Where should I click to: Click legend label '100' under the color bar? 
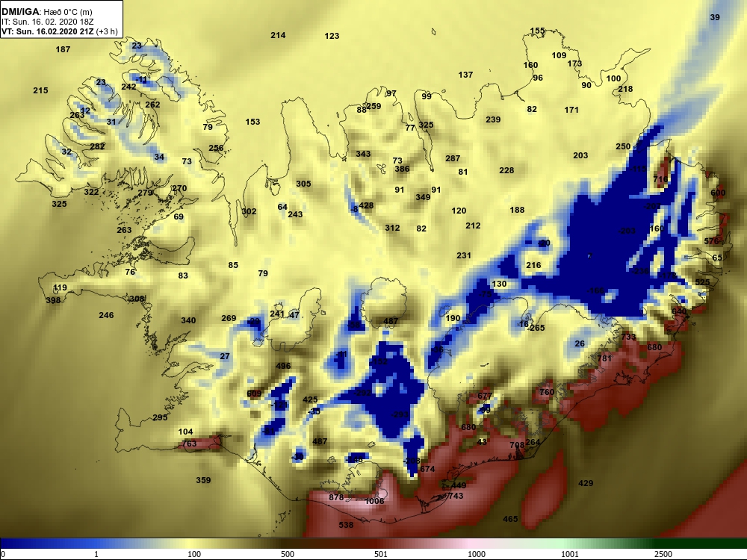pyautogui.click(x=194, y=554)
